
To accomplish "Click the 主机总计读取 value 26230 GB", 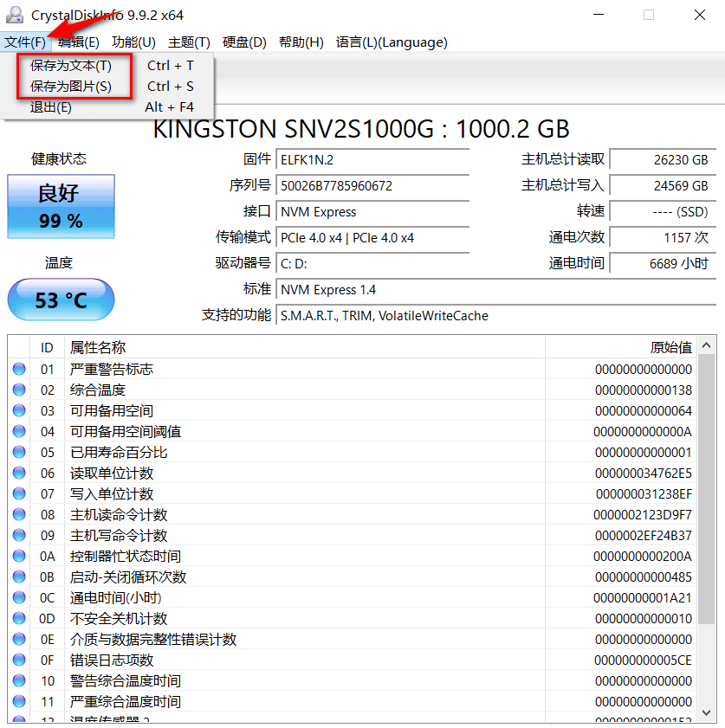I will pos(663,160).
